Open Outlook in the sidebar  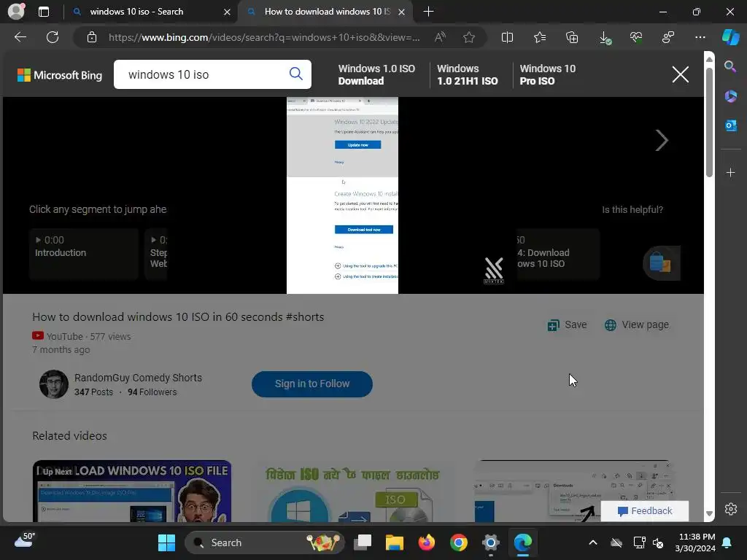(730, 125)
